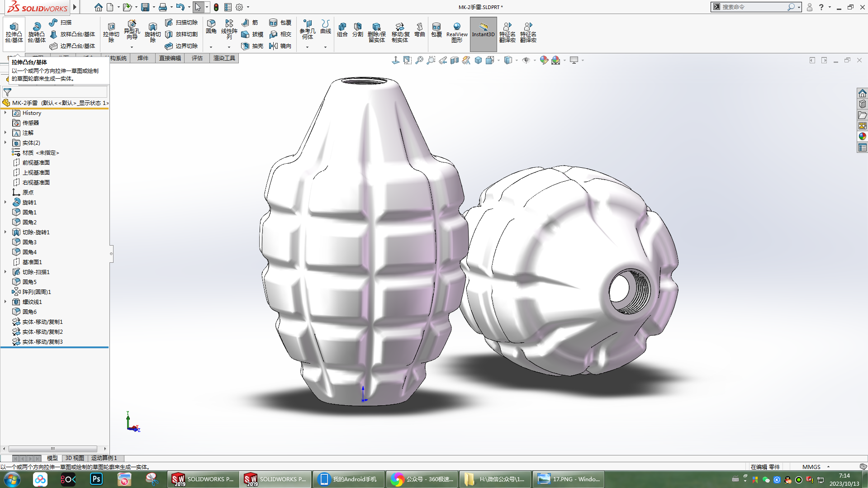Expand the History node in feature tree
This screenshot has width=868, height=488.
point(5,113)
